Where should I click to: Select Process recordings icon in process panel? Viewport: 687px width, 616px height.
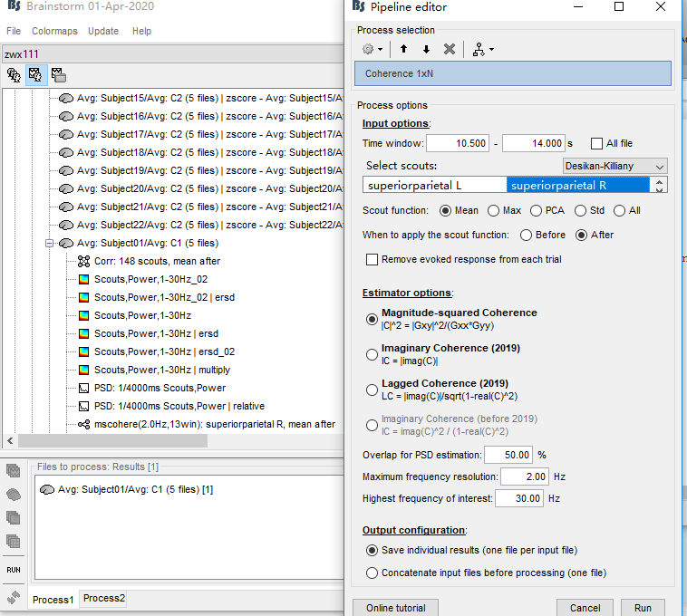click(14, 471)
